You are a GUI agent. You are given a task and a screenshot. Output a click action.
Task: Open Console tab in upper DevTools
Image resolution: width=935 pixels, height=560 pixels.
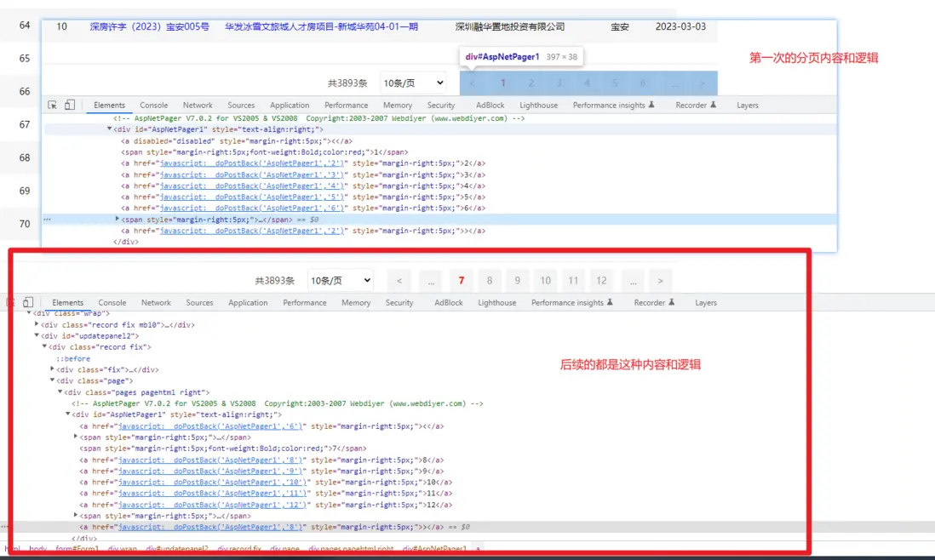(154, 105)
